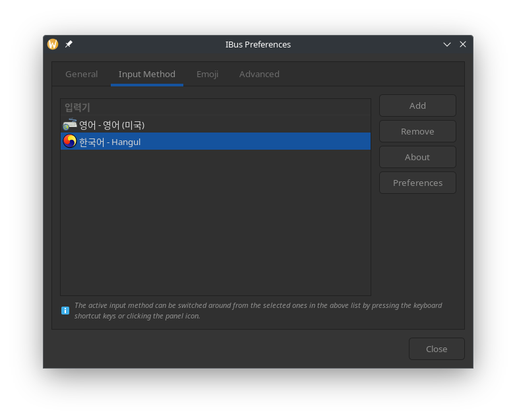Viewport: 517px width, 420px height.
Task: Open input method Preferences button
Action: (x=417, y=183)
